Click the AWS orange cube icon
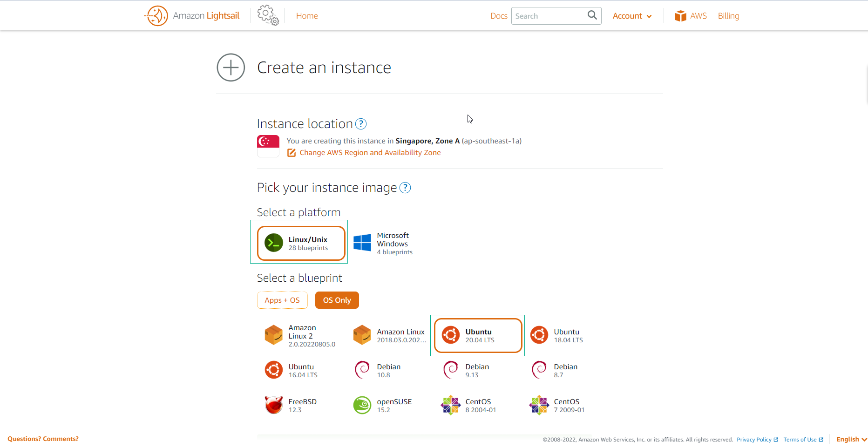This screenshot has height=448, width=868. pyautogui.click(x=680, y=16)
